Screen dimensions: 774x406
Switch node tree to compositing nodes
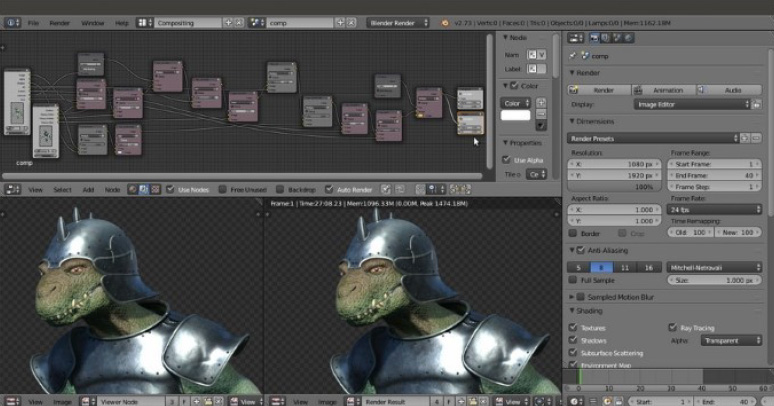click(x=144, y=189)
